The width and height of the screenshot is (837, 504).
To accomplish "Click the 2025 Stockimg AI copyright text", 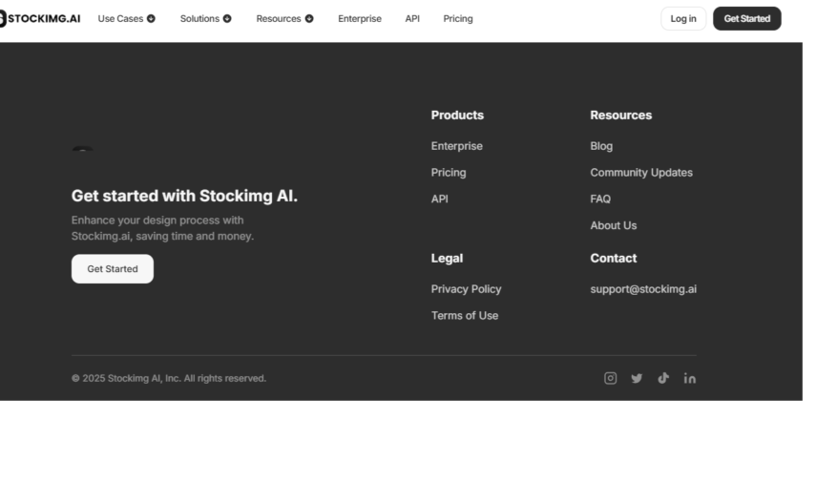I will coord(169,379).
